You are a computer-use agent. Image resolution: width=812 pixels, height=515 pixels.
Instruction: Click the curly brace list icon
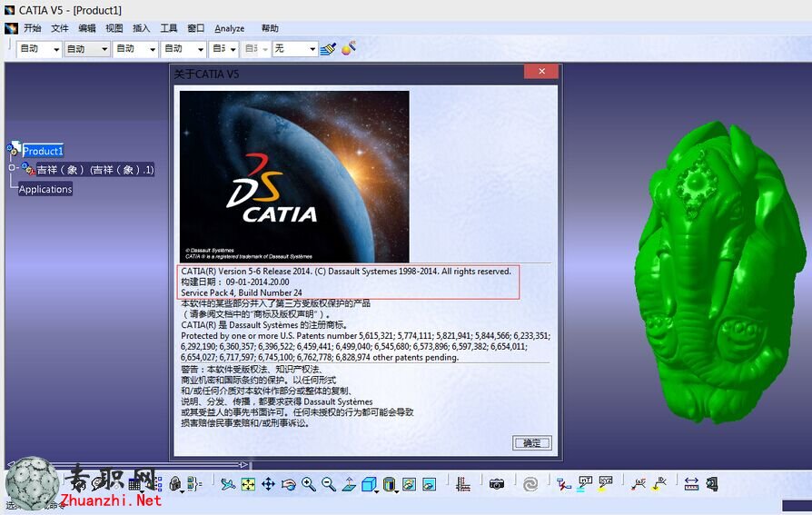coord(194,484)
